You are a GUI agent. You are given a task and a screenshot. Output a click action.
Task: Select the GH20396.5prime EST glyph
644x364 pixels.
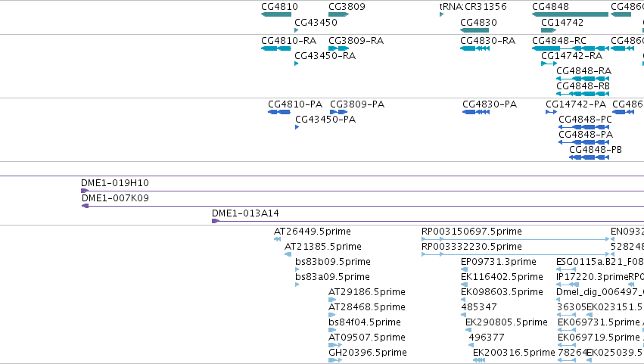[335, 360]
